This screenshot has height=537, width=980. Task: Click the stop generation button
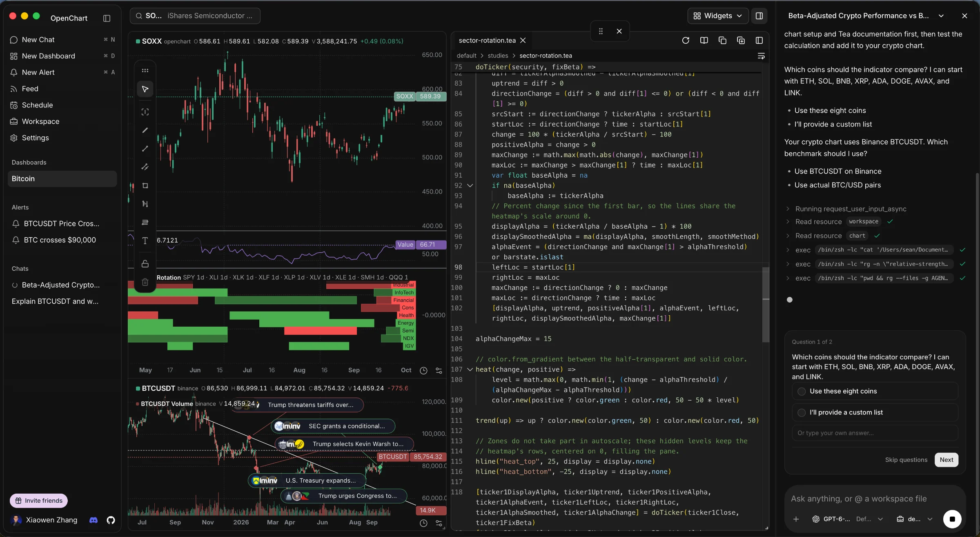coord(952,519)
